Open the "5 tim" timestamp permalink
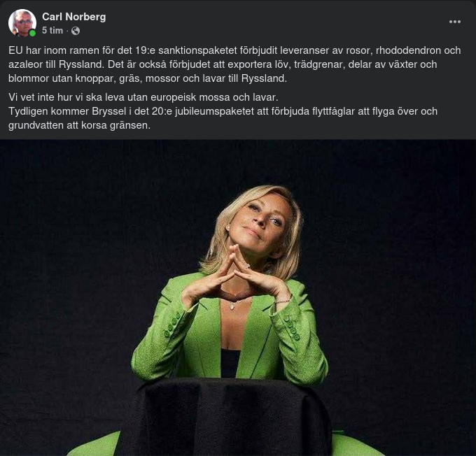The width and height of the screenshot is (476, 456). point(52,31)
